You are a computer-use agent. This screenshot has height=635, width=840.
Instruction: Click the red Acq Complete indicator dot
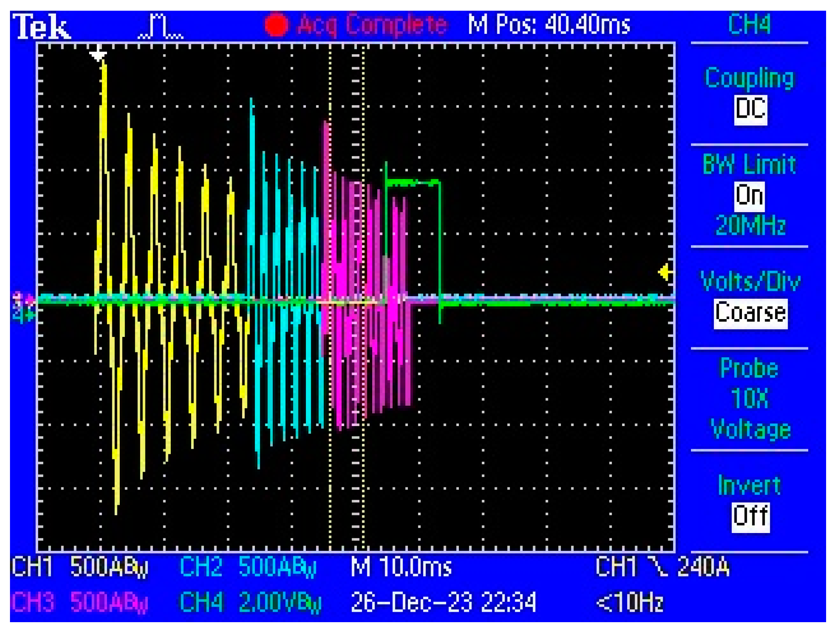pos(276,25)
